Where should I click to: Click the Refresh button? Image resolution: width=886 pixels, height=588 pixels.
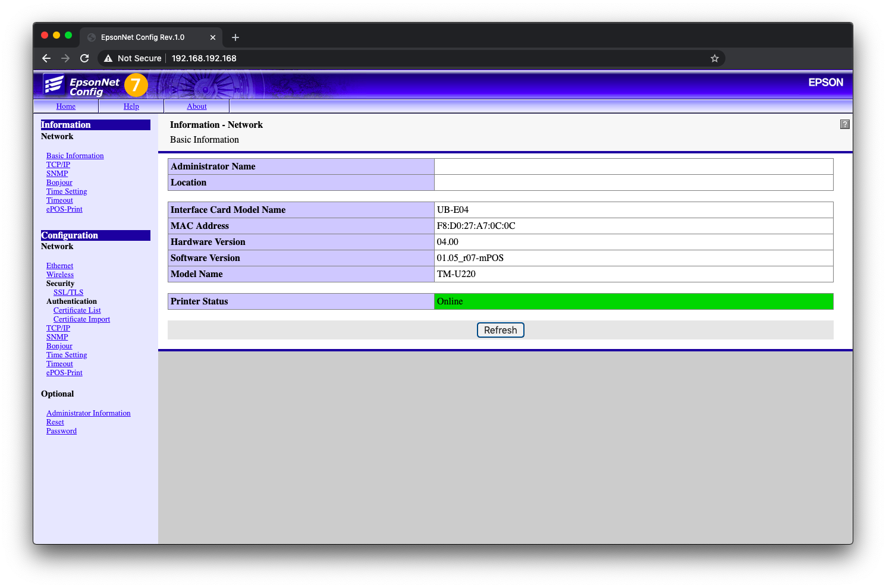point(501,330)
